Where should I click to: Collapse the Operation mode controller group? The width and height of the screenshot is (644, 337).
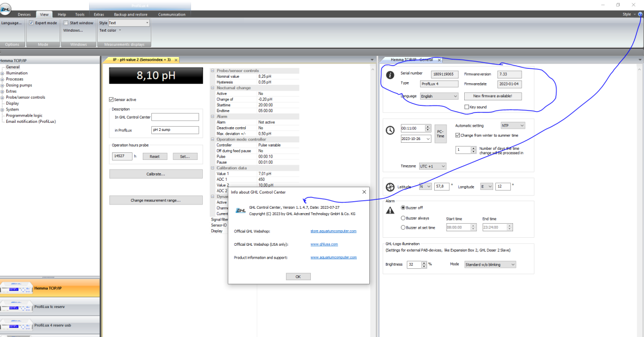coord(213,139)
